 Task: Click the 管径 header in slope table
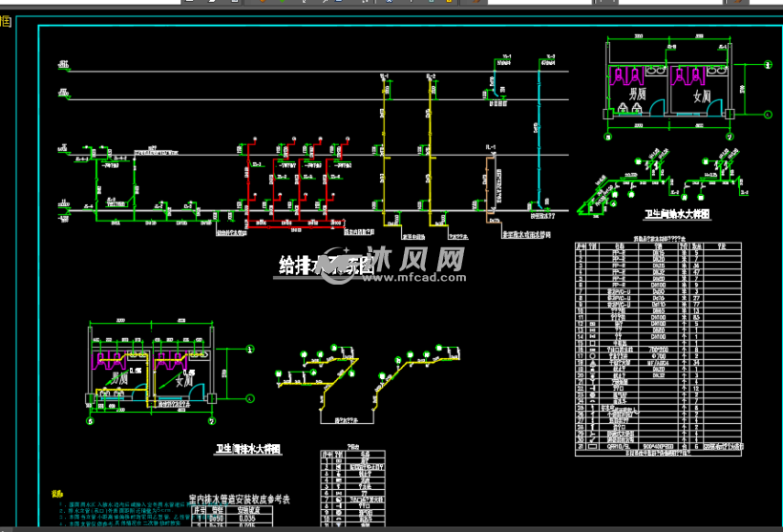click(216, 511)
